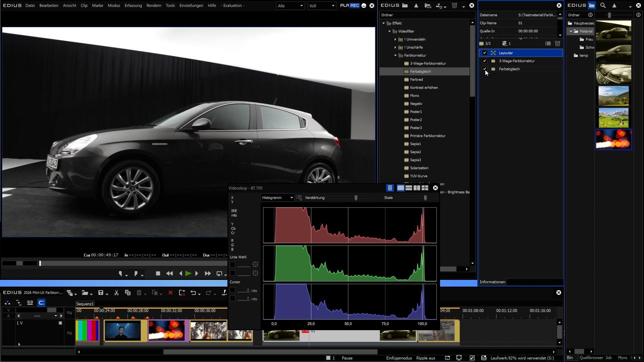Toggle the blue ripple mode icon

tap(41, 303)
